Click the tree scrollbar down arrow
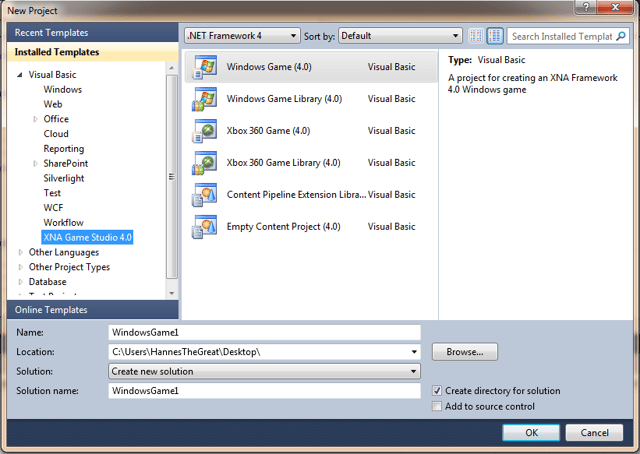Image resolution: width=640 pixels, height=454 pixels. coord(171,293)
